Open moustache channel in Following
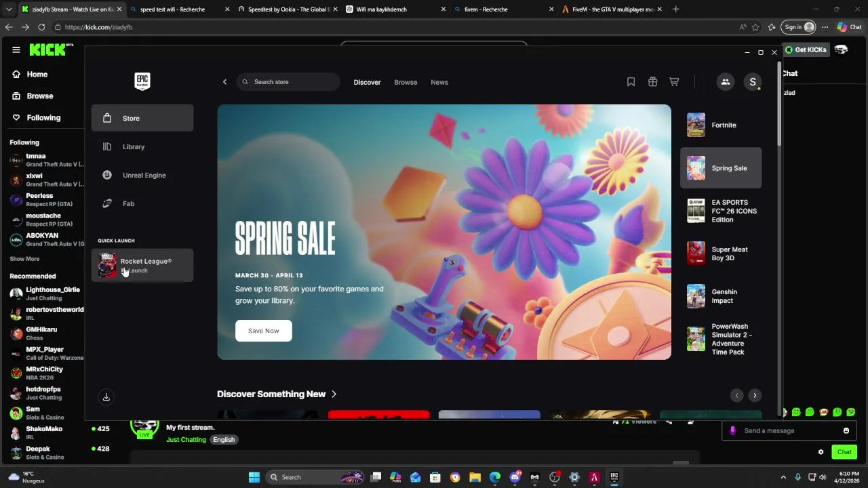Viewport: 868px width, 488px height. pyautogui.click(x=46, y=220)
